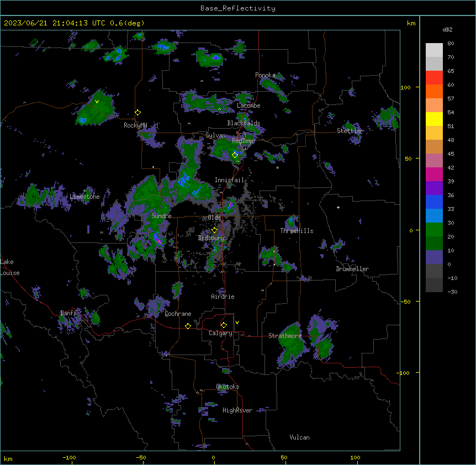Image resolution: width=476 pixels, height=465 pixels.
Task: Click the Banff city label
Action: pos(68,313)
